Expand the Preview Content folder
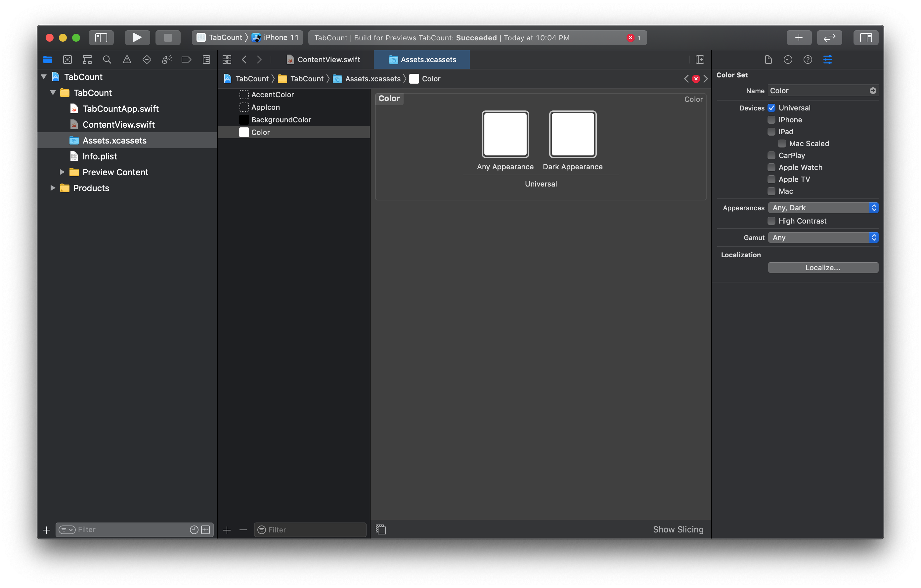Image resolution: width=921 pixels, height=588 pixels. point(62,172)
